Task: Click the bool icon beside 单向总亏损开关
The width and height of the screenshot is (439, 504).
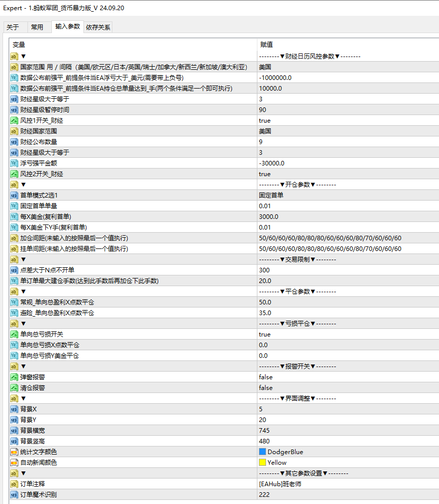Action: [14, 334]
